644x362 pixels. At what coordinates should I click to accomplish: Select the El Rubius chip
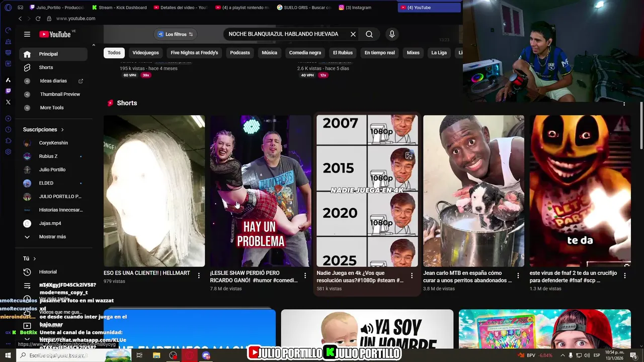[343, 53]
